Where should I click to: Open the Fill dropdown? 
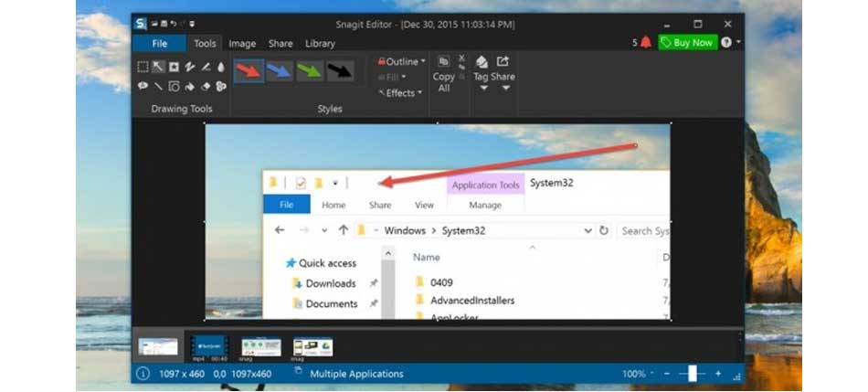392,77
